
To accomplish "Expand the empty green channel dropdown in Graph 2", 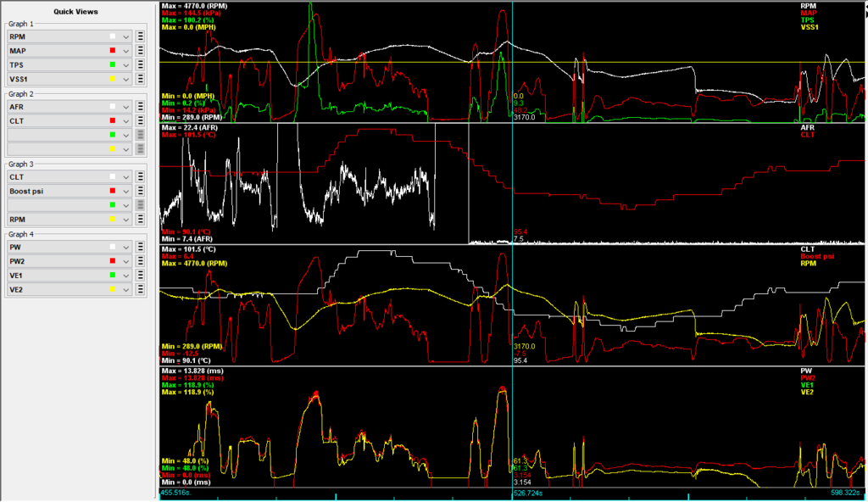I will click(125, 134).
